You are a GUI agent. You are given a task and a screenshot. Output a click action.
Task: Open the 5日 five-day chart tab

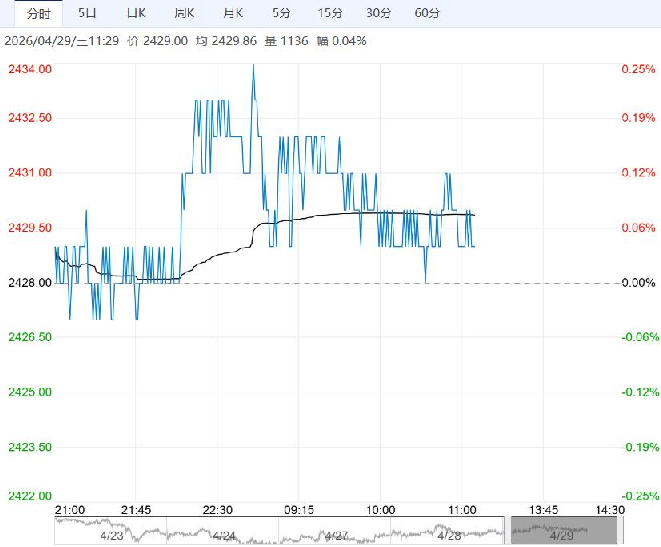(x=88, y=13)
